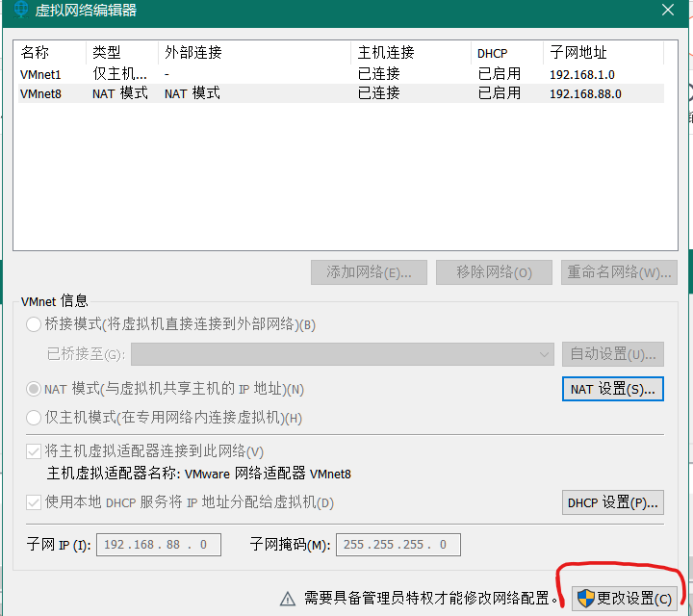Click 自动设置(U)... button
The height and width of the screenshot is (616, 693).
coord(613,354)
